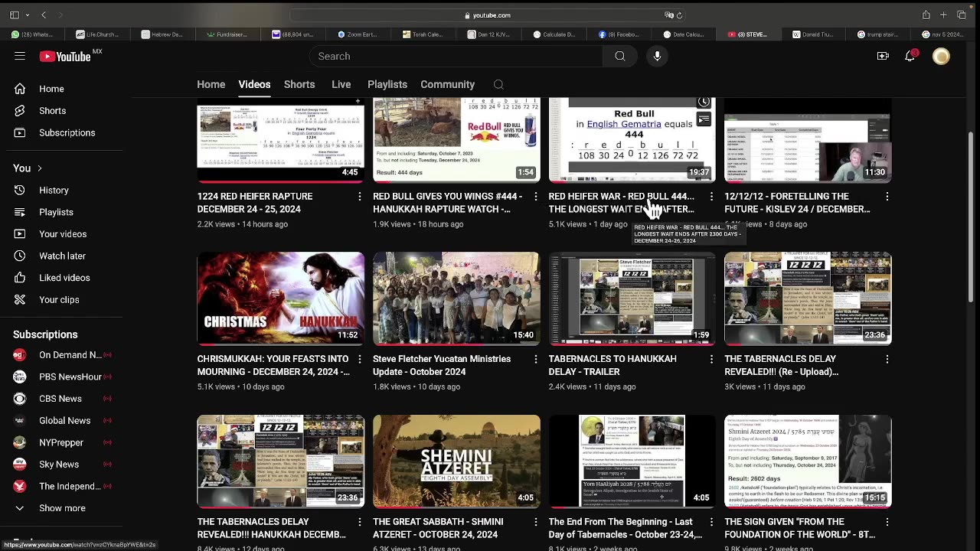Switch to channel Playlists tab
This screenshot has height=551, width=980.
(387, 84)
